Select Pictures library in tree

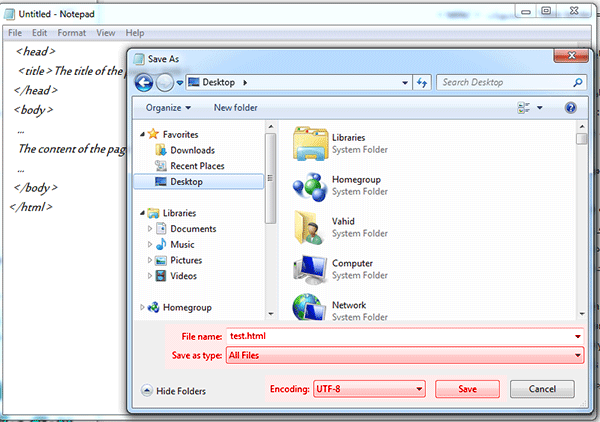[x=179, y=260]
